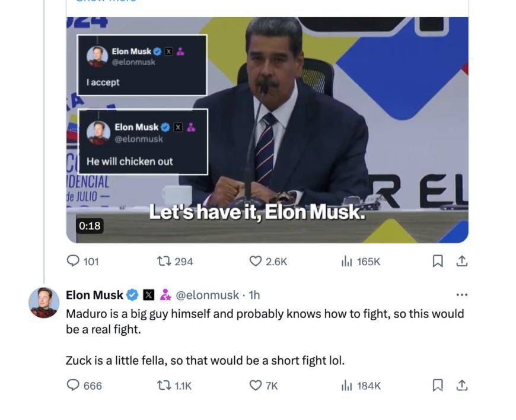Open the 1h timestamp of the tweet
Image resolution: width=516 pixels, height=420 pixels.
coord(254,295)
